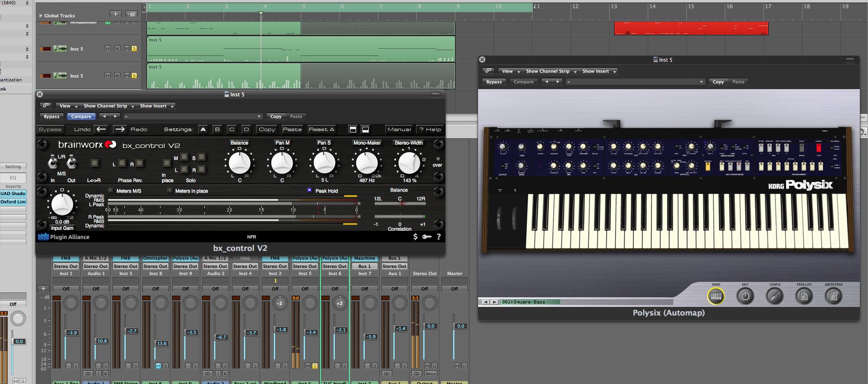Click the link icon in bx_control window
Screen dimensions: 868x384
click(46, 106)
